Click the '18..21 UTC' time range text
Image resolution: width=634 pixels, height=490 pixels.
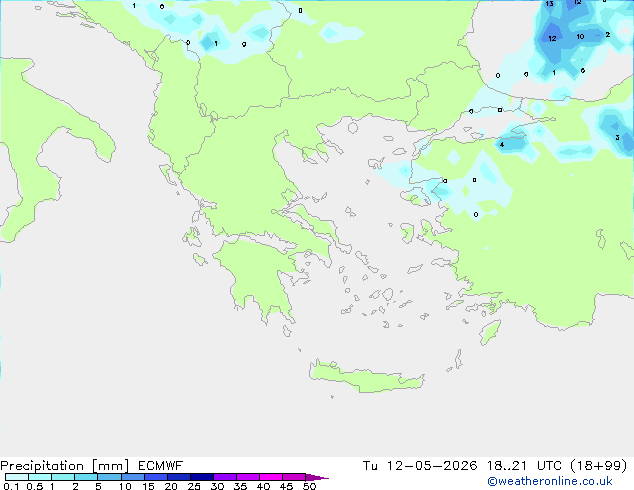point(524,466)
